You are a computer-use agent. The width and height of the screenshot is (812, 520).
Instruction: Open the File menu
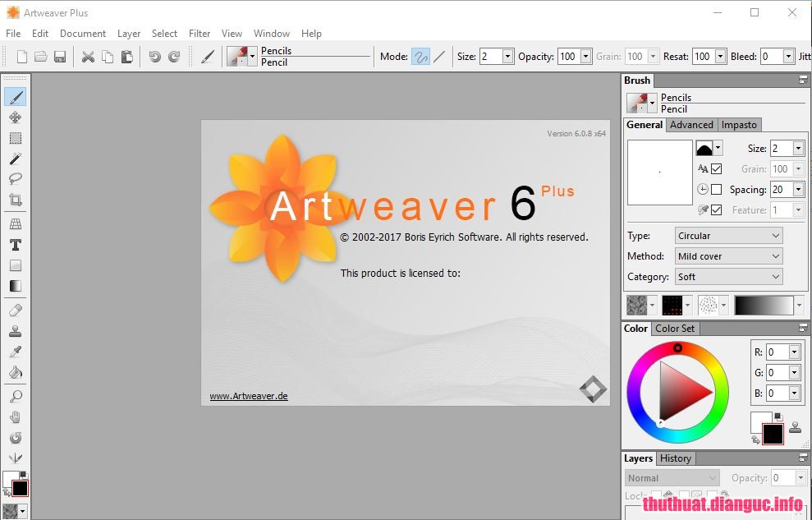[13, 33]
